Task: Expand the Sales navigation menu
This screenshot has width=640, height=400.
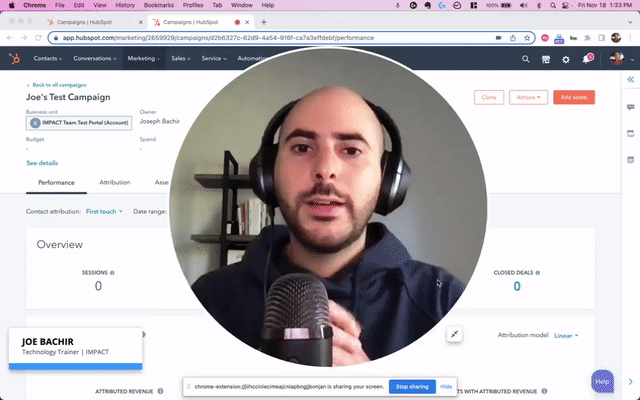Action: coord(180,59)
